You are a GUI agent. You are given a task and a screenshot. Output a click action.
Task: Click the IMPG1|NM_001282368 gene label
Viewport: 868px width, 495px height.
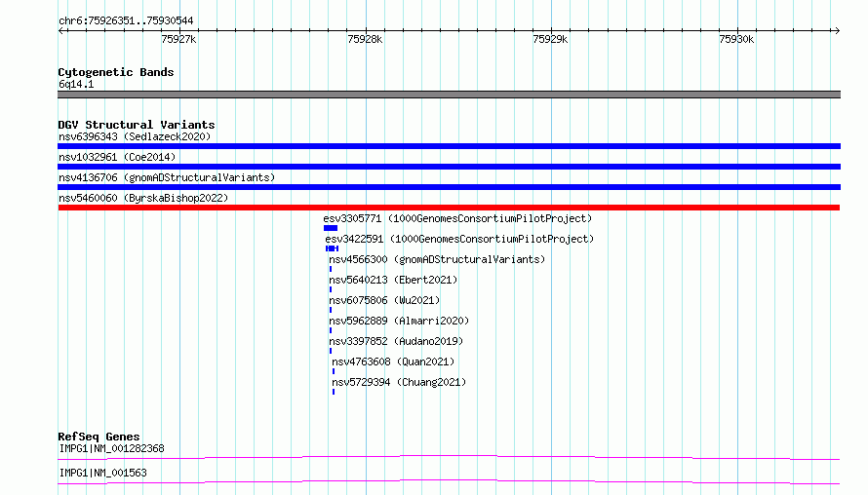pos(112,448)
